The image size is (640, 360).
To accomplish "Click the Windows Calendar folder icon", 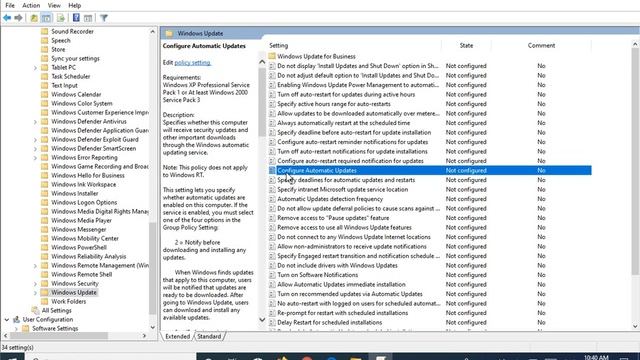I will coord(45,94).
